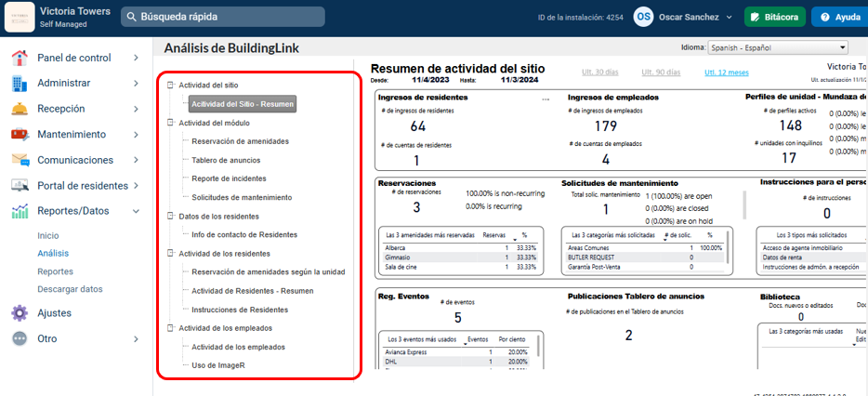Click the Otro ellipsis icon
The image size is (868, 396).
pyautogui.click(x=20, y=338)
